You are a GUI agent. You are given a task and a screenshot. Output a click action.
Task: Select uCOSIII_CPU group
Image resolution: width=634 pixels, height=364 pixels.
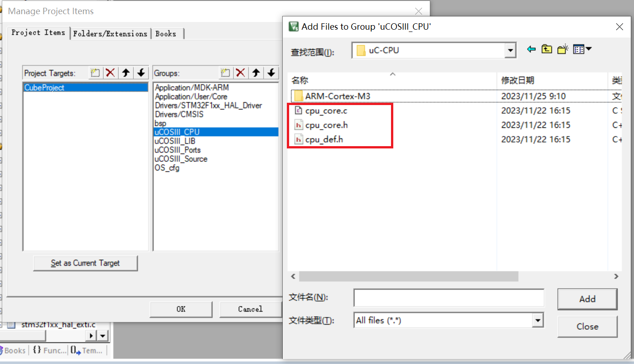pyautogui.click(x=216, y=132)
